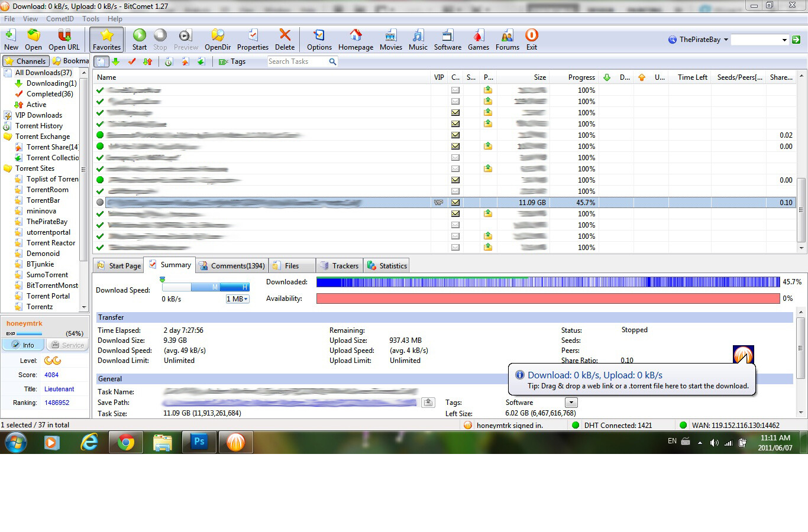Click the 4084 score link

point(51,375)
